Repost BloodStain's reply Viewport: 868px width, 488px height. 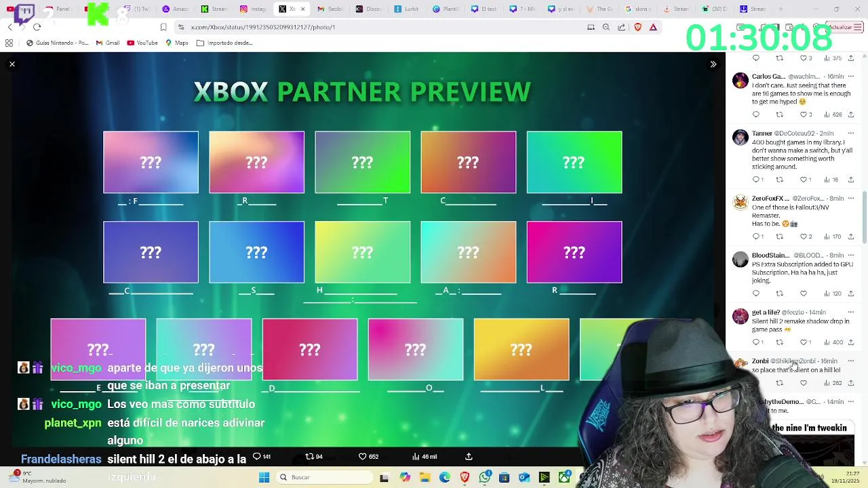(779, 293)
